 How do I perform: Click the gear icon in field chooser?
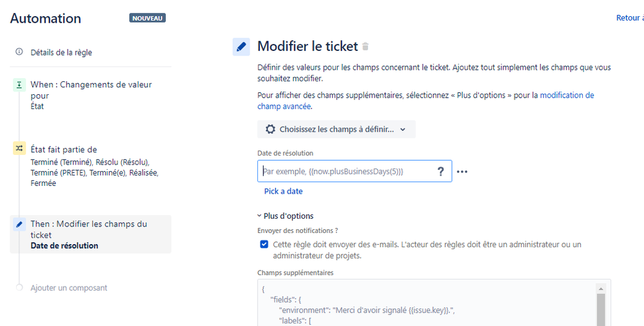point(270,129)
